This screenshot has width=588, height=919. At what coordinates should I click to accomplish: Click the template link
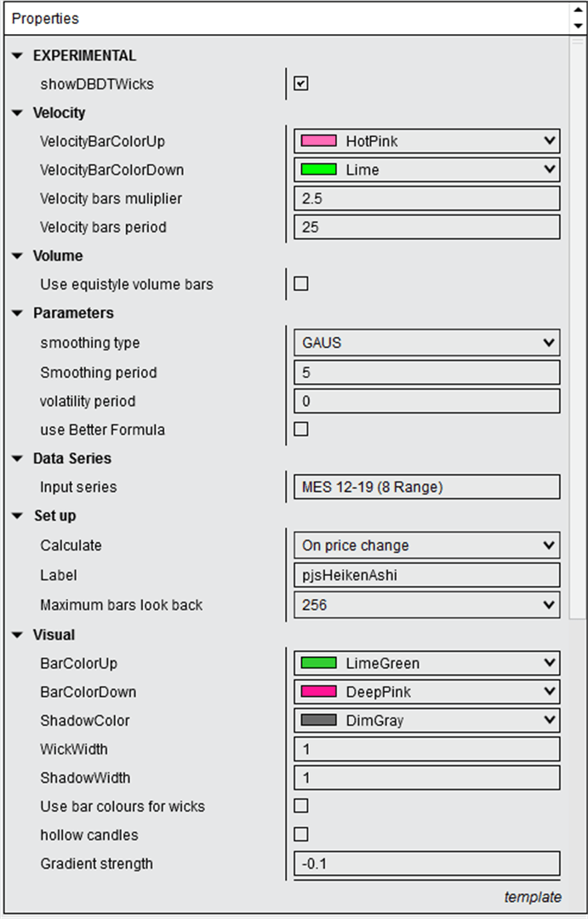point(533,897)
